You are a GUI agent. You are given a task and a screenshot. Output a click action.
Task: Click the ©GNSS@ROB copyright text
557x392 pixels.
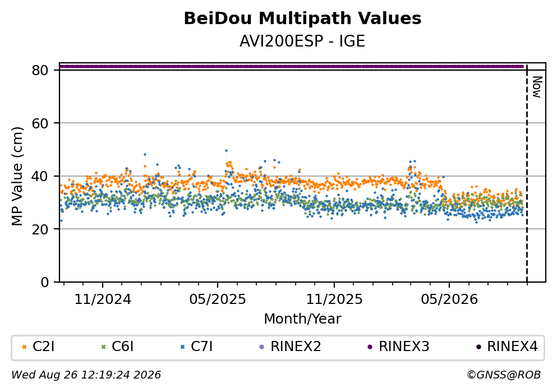coord(504,375)
